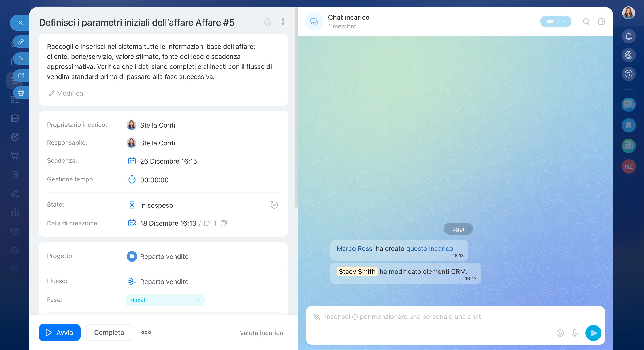The width and height of the screenshot is (644, 350).
Task: Expand the Fase Nuovi dropdown
Action: tap(198, 300)
